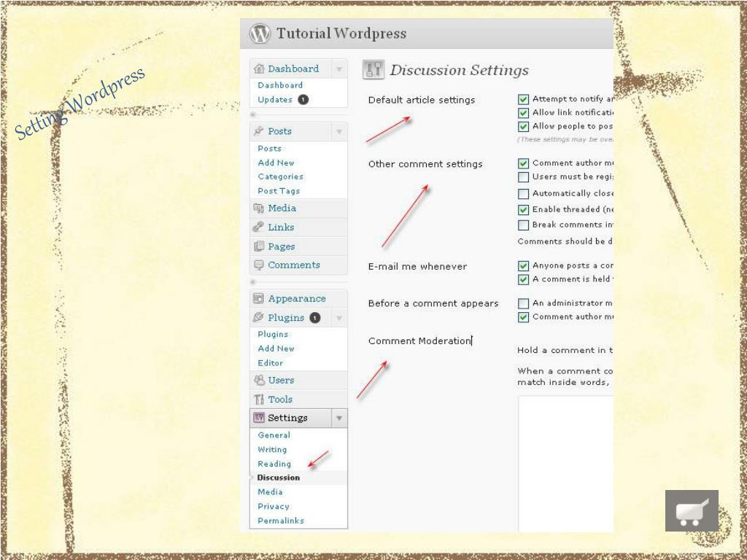Screen dimensions: 747x560
Task: Open the Updates submenu link
Action: click(x=275, y=99)
